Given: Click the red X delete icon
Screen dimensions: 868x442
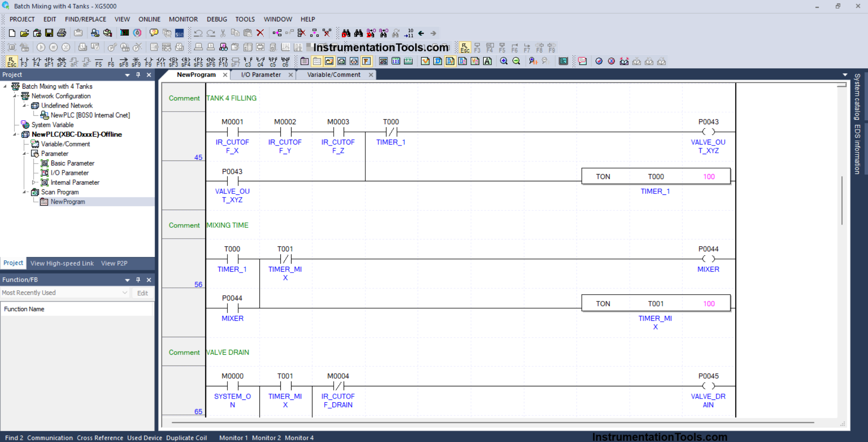Looking at the screenshot, I should click(x=260, y=33).
